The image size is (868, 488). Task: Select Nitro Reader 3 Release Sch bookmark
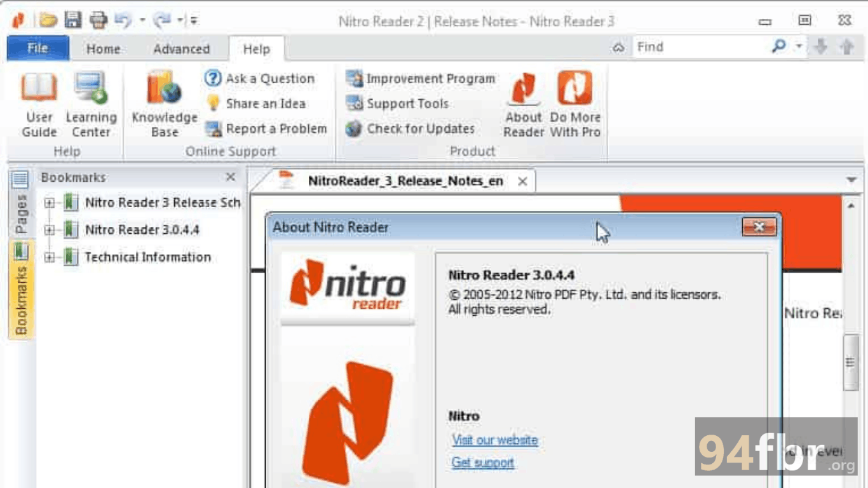pos(163,203)
